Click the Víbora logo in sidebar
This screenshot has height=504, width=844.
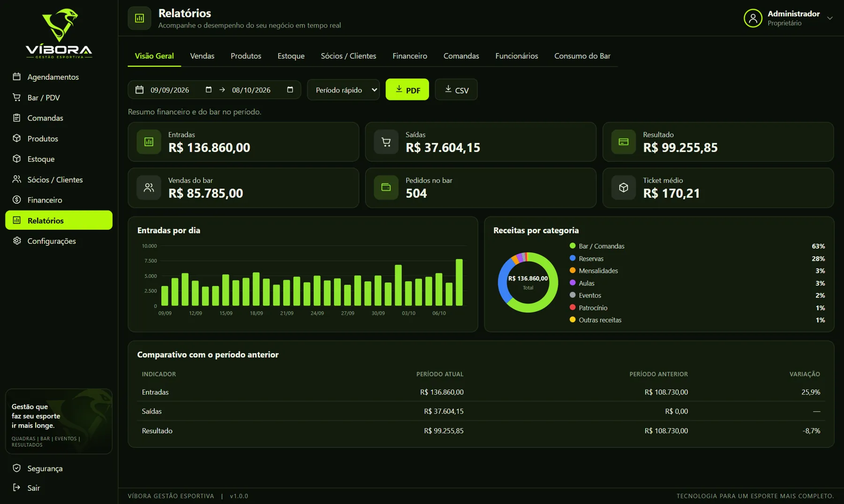click(x=59, y=33)
